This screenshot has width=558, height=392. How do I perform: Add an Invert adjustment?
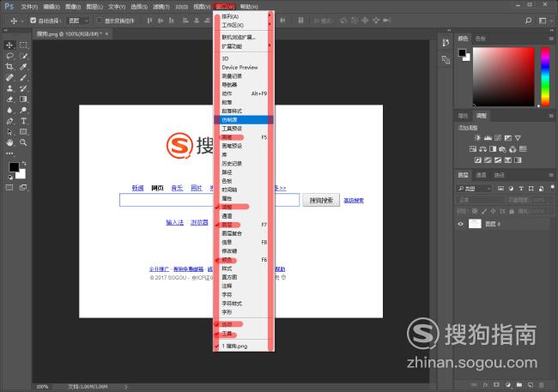(478, 160)
